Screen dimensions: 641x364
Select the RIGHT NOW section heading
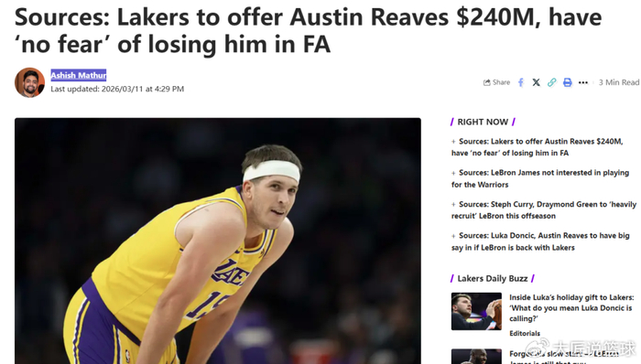[483, 122]
